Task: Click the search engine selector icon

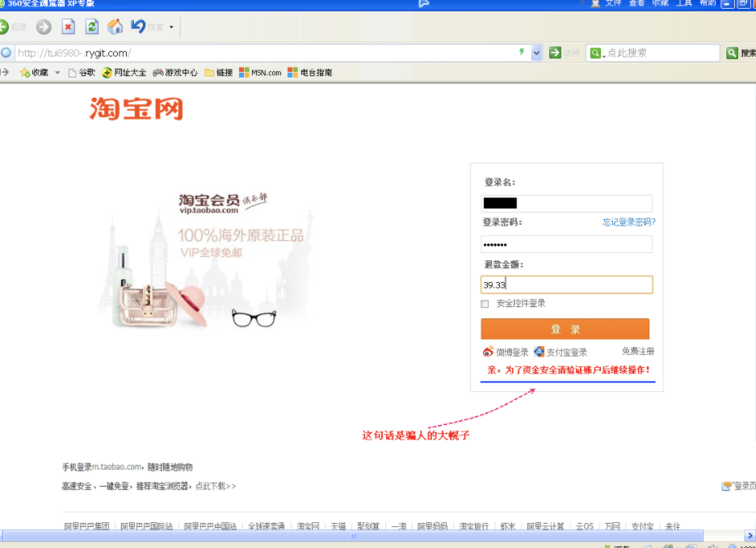Action: [597, 53]
